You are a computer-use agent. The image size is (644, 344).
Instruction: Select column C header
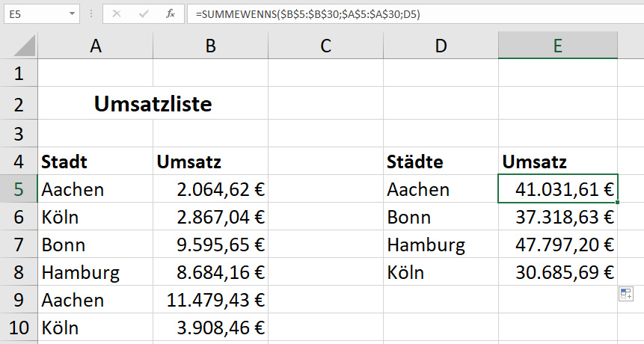point(325,45)
